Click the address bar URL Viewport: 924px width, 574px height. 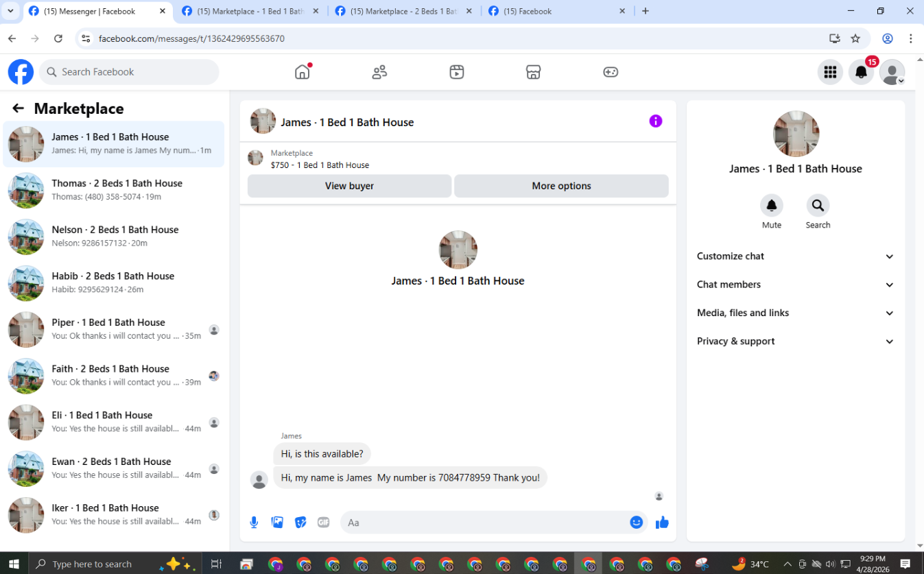pyautogui.click(x=191, y=38)
